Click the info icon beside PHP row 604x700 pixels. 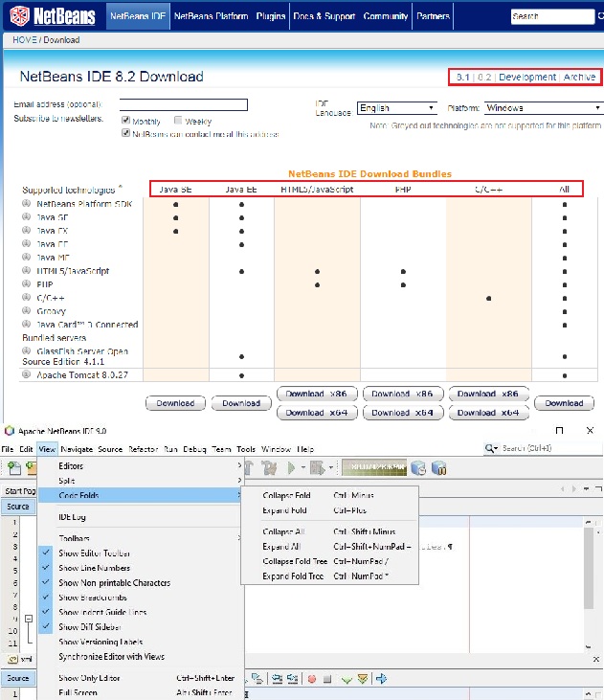(x=27, y=284)
